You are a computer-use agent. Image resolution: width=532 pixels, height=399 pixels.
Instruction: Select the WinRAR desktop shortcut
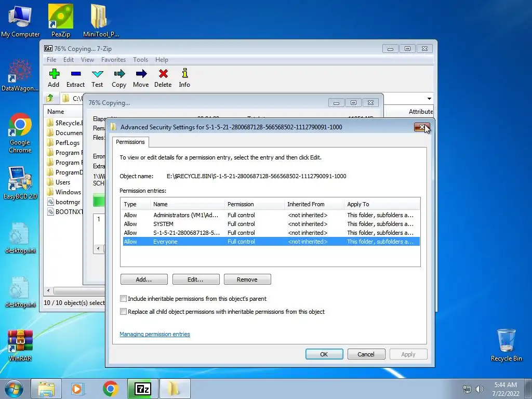[x=20, y=345]
